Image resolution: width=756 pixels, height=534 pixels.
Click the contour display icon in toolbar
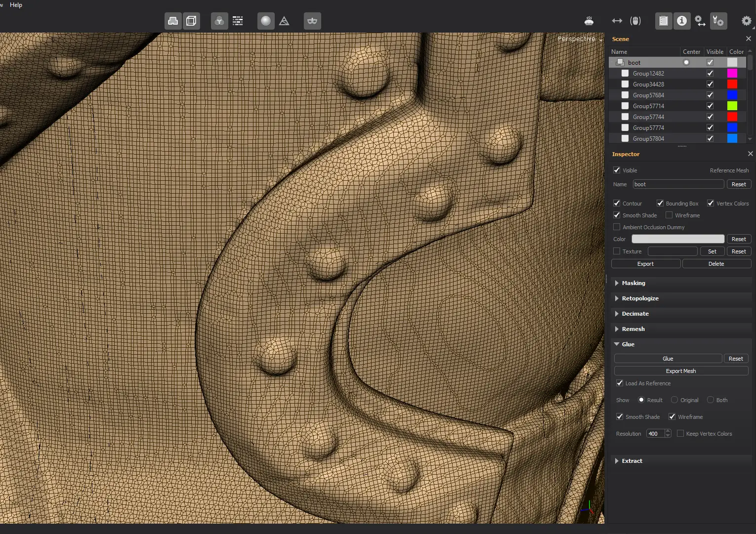tap(173, 21)
